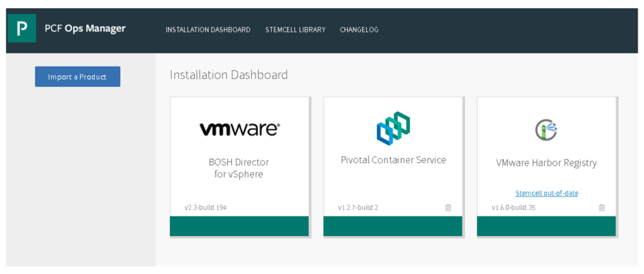
Task: Click the Harbor lighthouse logo icon
Action: pos(547,130)
